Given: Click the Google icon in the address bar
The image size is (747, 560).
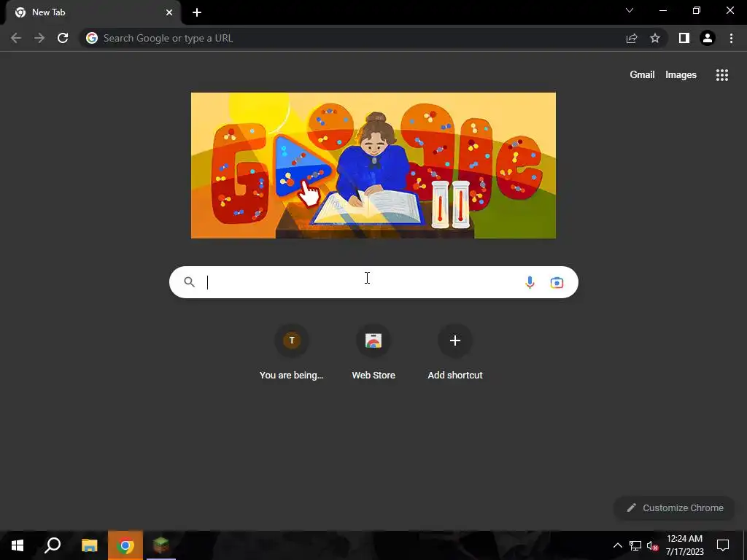Looking at the screenshot, I should [x=92, y=38].
